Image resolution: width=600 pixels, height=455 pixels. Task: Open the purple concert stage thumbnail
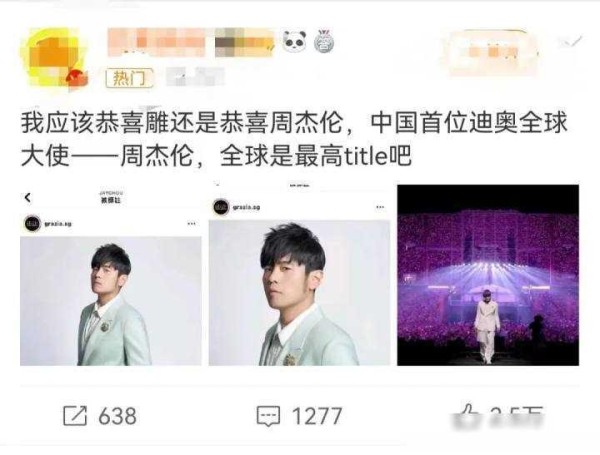488,275
